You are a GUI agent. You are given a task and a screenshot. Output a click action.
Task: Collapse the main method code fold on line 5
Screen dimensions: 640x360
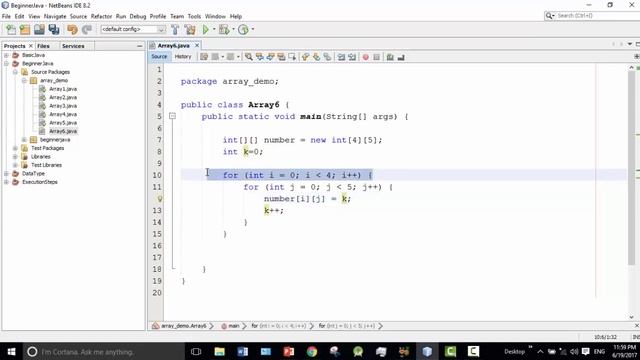[x=172, y=116]
